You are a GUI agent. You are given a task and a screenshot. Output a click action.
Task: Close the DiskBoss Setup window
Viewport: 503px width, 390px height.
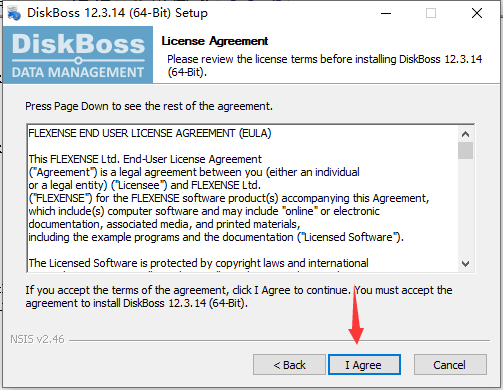coord(477,13)
